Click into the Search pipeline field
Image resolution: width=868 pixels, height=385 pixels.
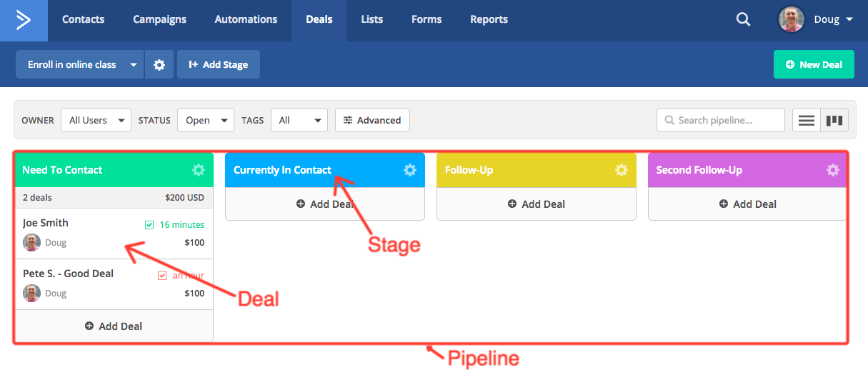point(720,120)
